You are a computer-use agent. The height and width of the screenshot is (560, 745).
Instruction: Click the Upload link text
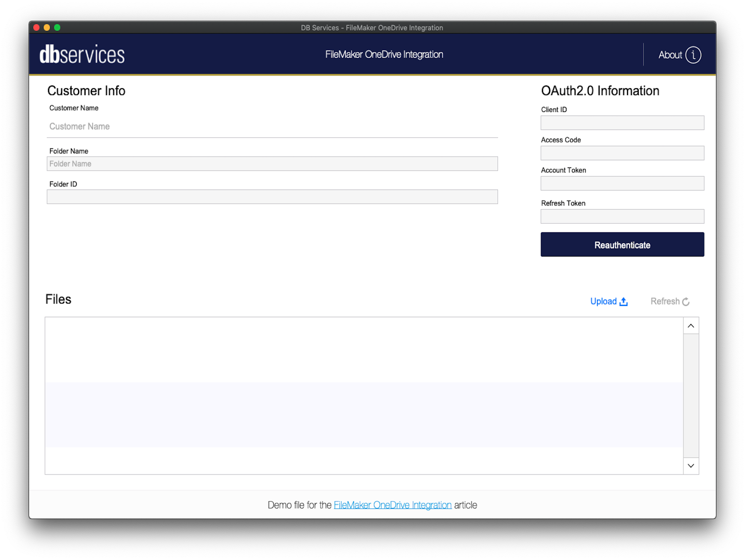click(x=603, y=301)
